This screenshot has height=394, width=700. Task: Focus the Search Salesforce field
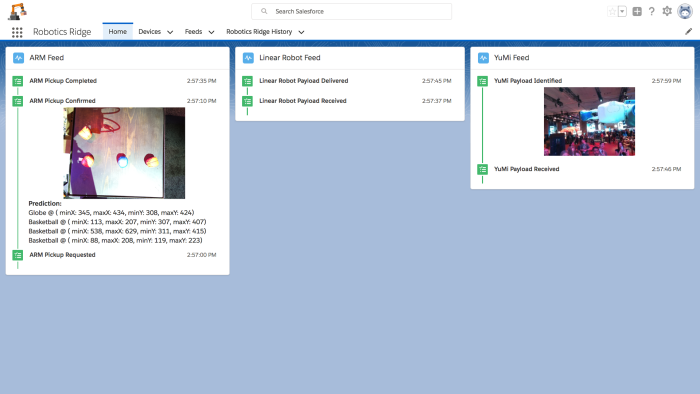pos(351,12)
